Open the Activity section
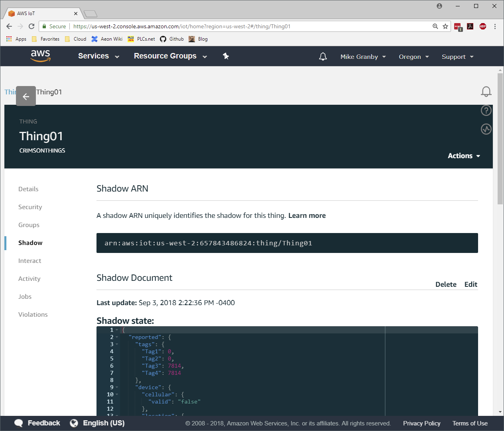Screen dimensions: 504x431 [29, 278]
